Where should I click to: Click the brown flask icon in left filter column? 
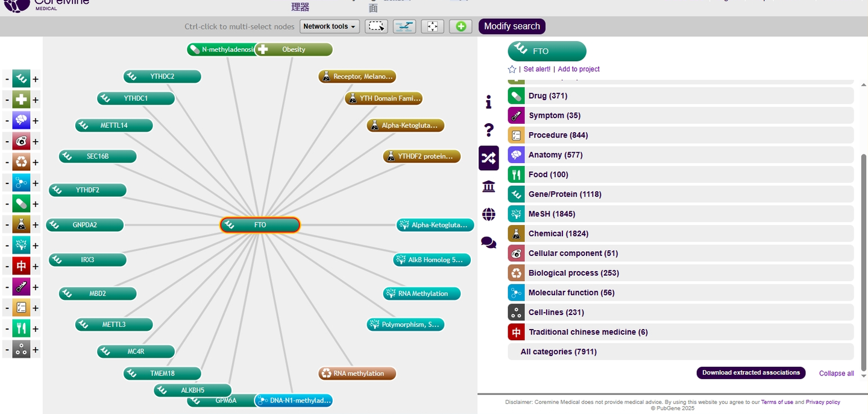coord(21,225)
